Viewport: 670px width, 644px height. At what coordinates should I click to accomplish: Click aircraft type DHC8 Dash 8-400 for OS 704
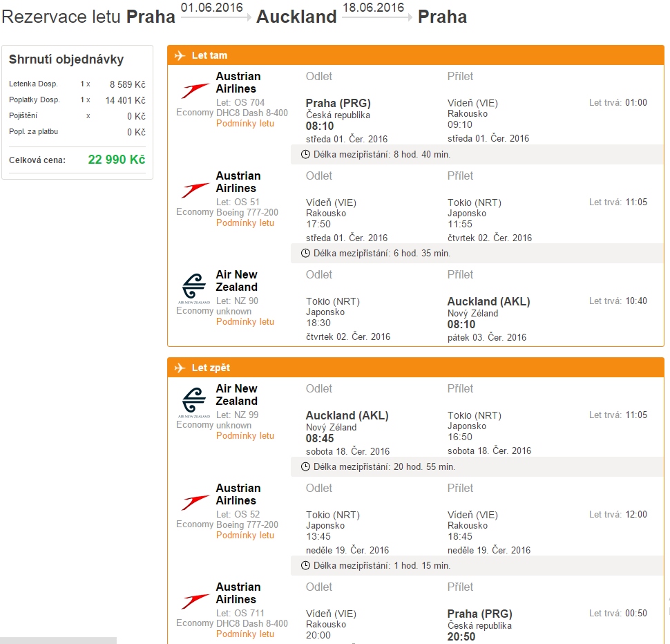(251, 113)
